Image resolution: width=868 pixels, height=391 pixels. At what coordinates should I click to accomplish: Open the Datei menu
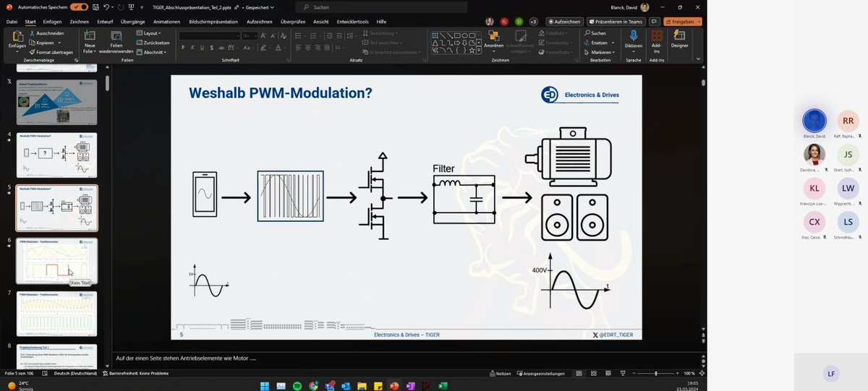(12, 22)
